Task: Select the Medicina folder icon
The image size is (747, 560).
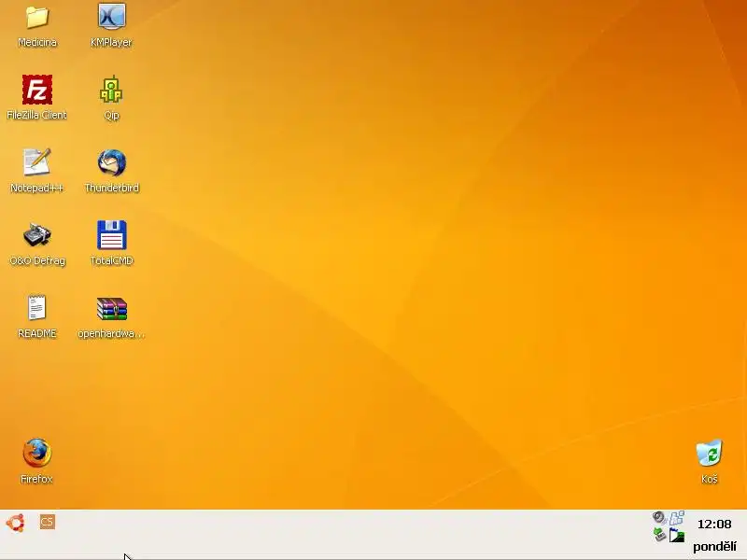Action: click(x=37, y=17)
